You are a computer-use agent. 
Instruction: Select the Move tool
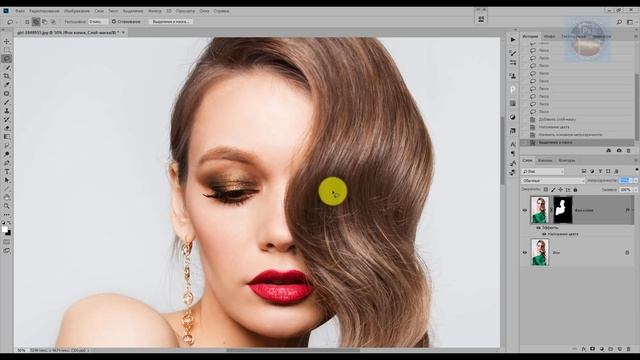click(7, 42)
